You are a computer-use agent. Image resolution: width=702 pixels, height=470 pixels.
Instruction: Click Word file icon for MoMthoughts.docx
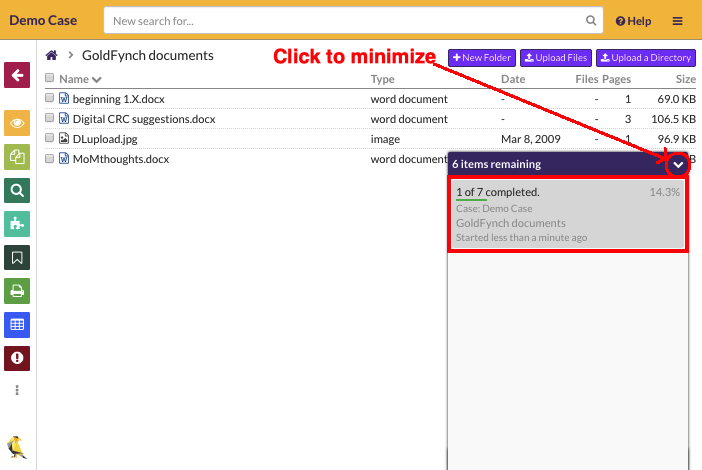click(64, 158)
